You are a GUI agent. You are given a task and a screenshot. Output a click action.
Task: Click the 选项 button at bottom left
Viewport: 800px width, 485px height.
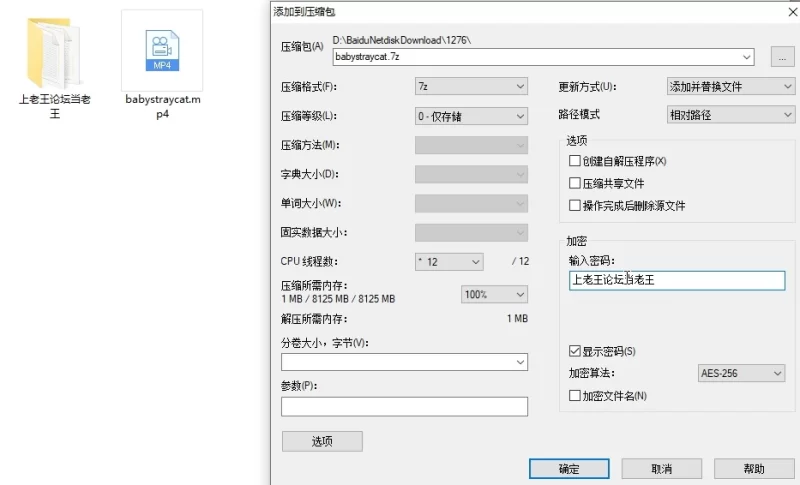(x=322, y=441)
